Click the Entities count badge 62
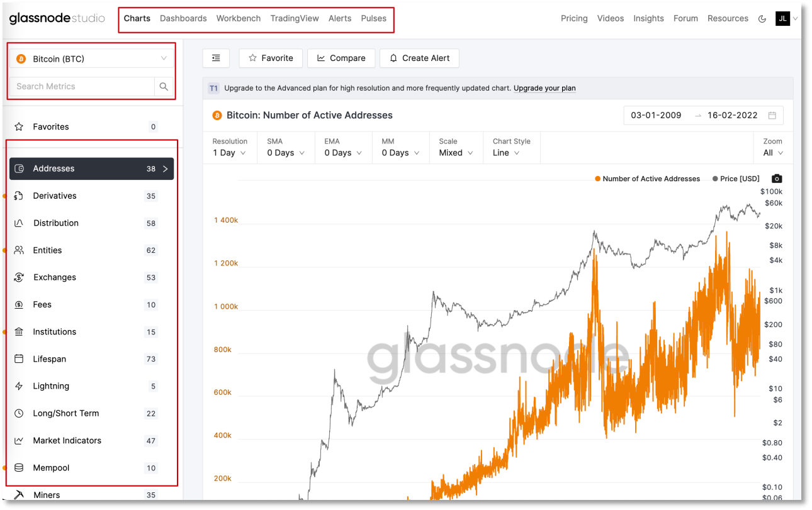This screenshot has height=510, width=812. [x=151, y=250]
